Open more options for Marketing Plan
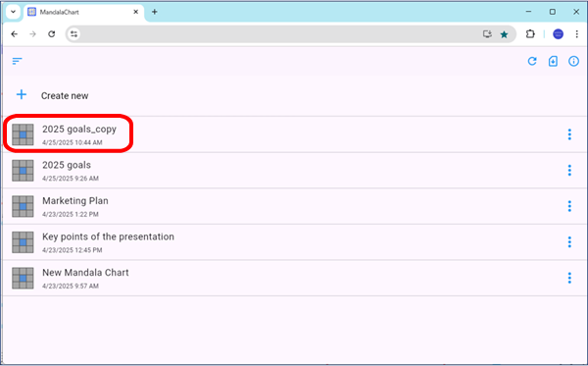Viewport: 588px width, 366px height. click(569, 206)
